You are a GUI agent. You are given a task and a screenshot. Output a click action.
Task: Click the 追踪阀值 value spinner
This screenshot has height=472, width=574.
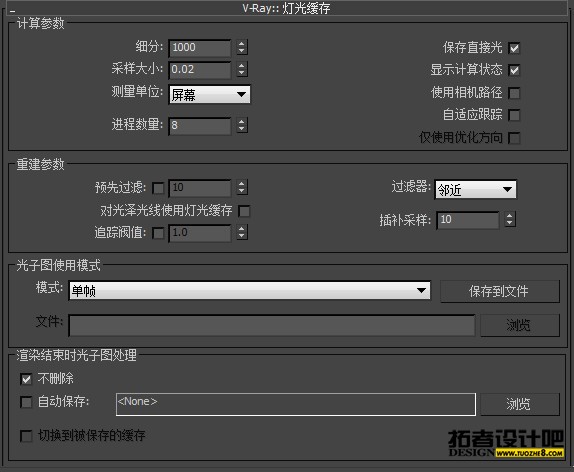coord(241,233)
